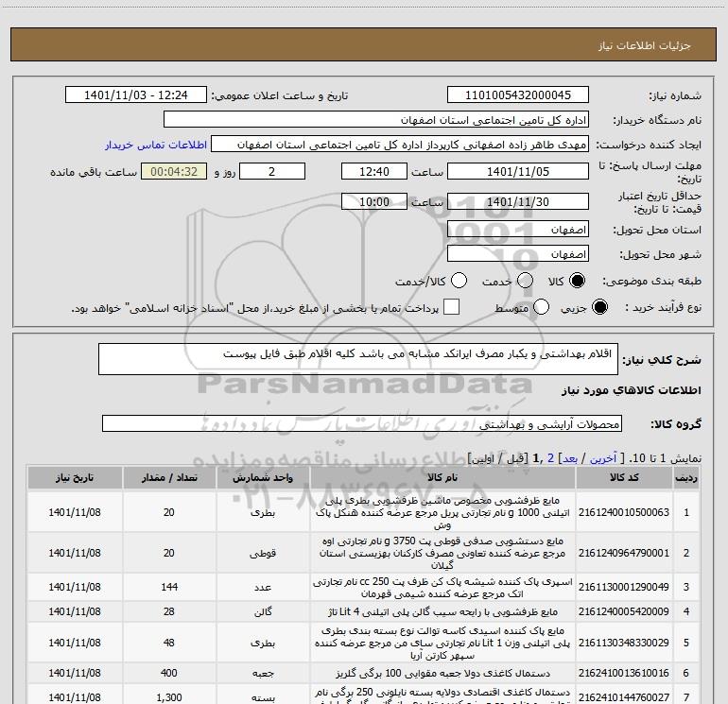
Task: Click the جزئیات اطلاعات نیاز page header
Action: [x=645, y=45]
